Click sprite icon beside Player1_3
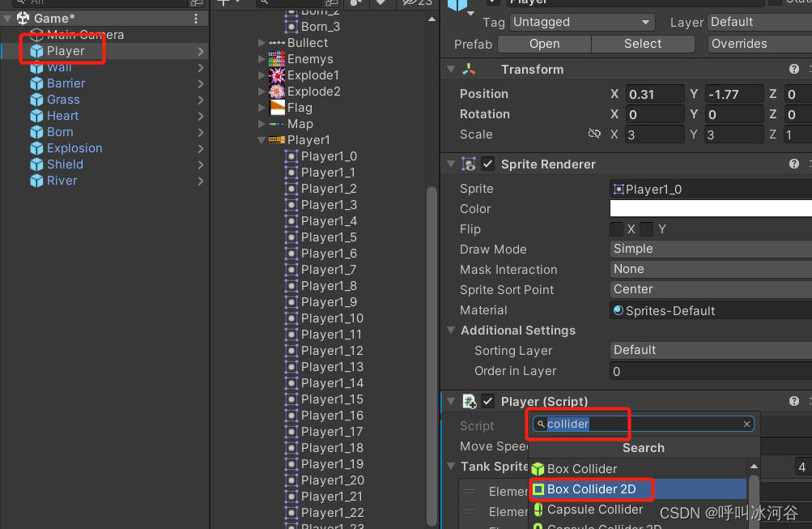This screenshot has height=529, width=812. [291, 205]
